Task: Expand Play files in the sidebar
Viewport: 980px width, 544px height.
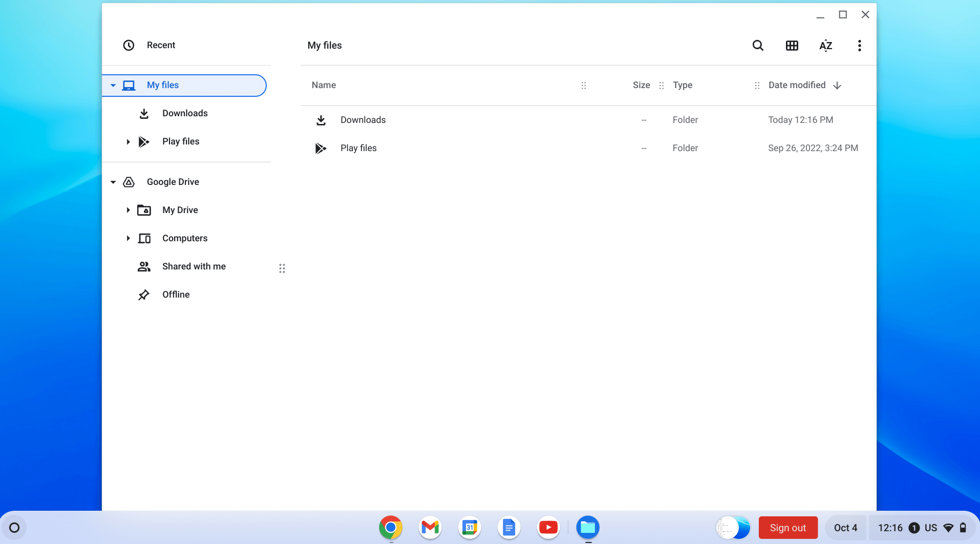Action: pyautogui.click(x=128, y=141)
